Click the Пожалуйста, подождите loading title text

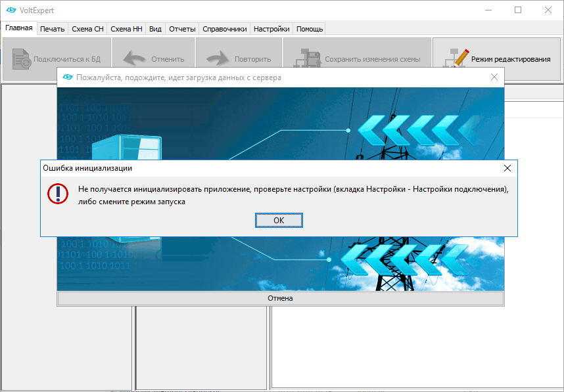click(179, 77)
